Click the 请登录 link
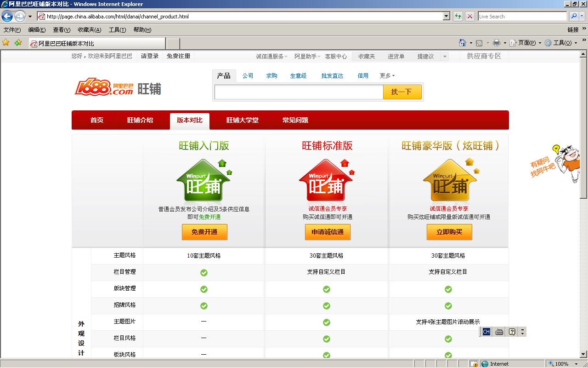The width and height of the screenshot is (588, 368). click(x=150, y=56)
